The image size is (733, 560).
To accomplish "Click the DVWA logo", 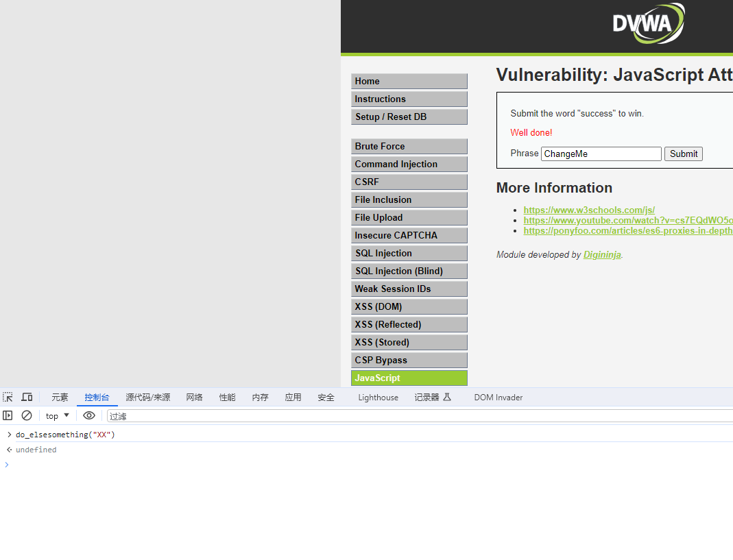I will tap(647, 23).
